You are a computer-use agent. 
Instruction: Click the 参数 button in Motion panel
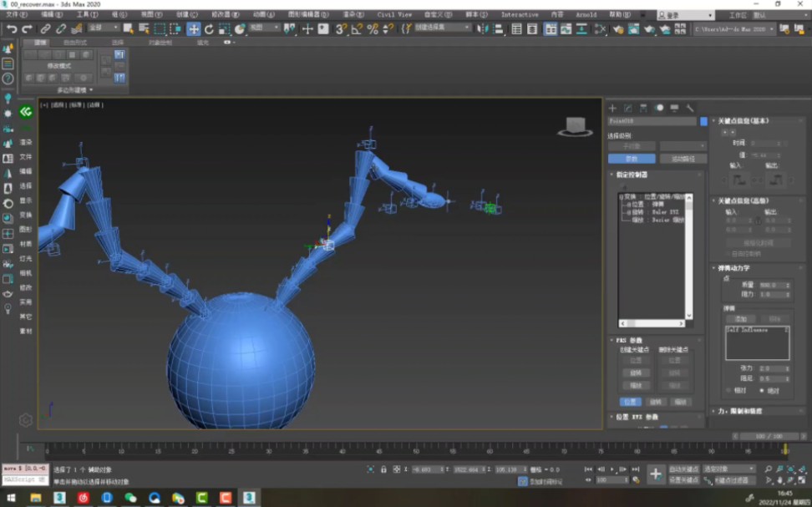point(632,158)
